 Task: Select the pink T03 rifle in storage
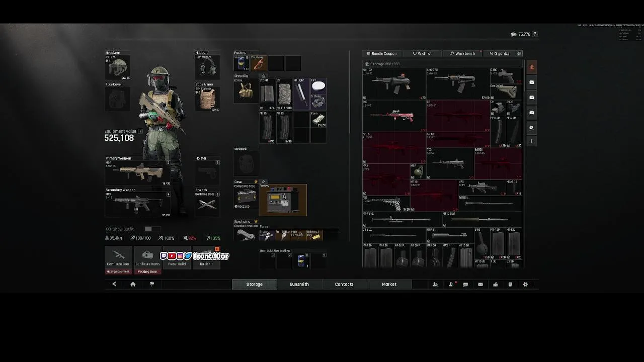tap(394, 116)
